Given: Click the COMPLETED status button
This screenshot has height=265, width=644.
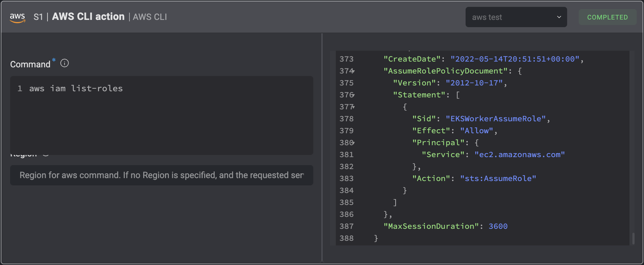Looking at the screenshot, I should pos(607,17).
